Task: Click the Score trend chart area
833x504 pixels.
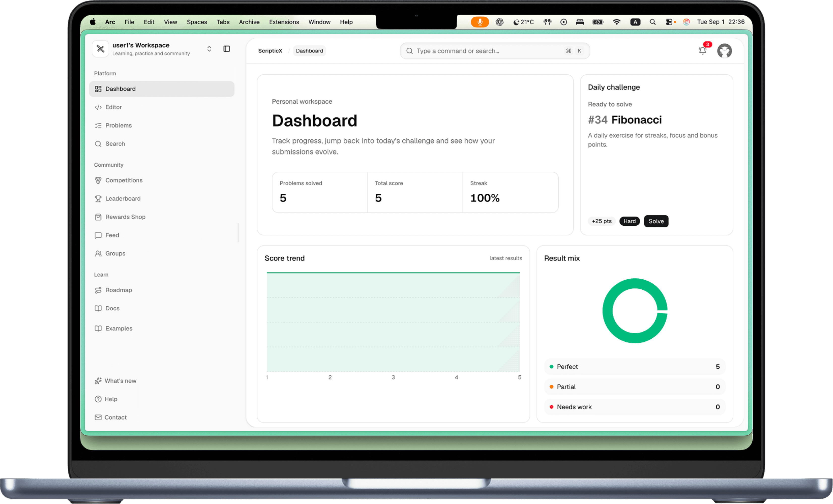Action: [393, 322]
